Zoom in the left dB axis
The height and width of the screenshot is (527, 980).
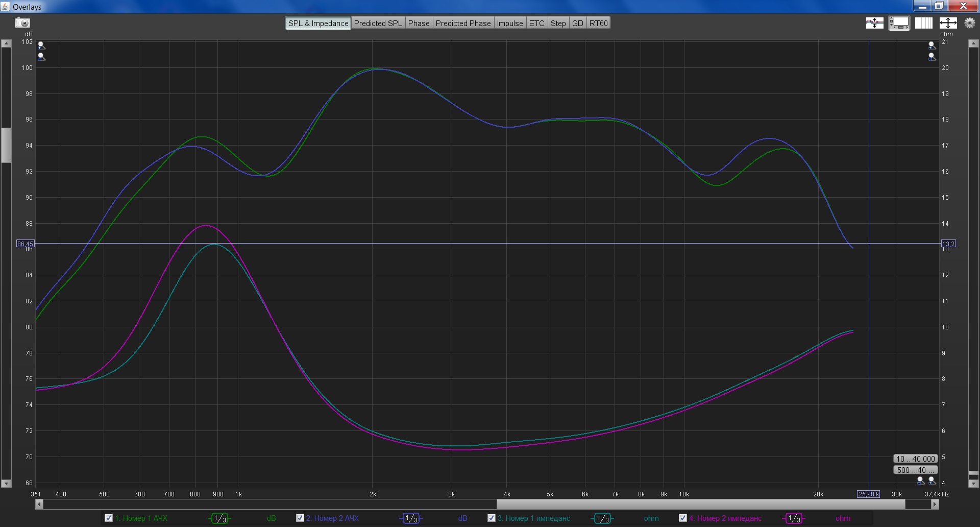(41, 45)
